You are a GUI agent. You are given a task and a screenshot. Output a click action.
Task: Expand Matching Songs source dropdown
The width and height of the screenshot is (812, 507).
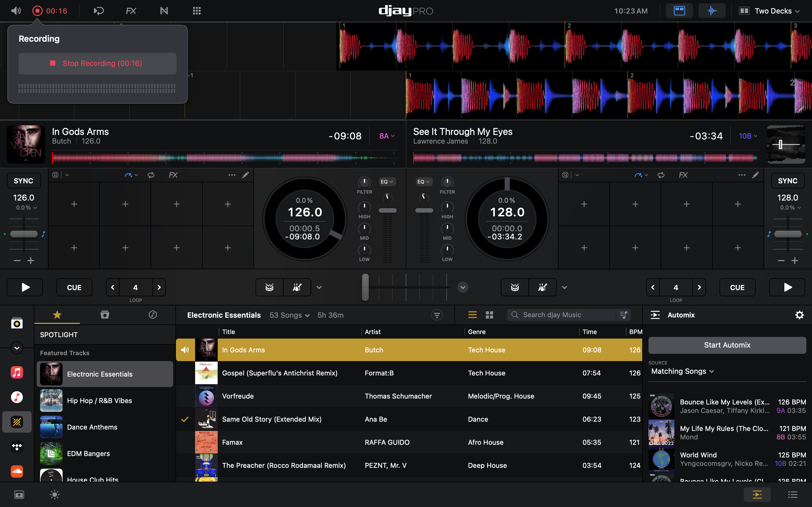682,371
